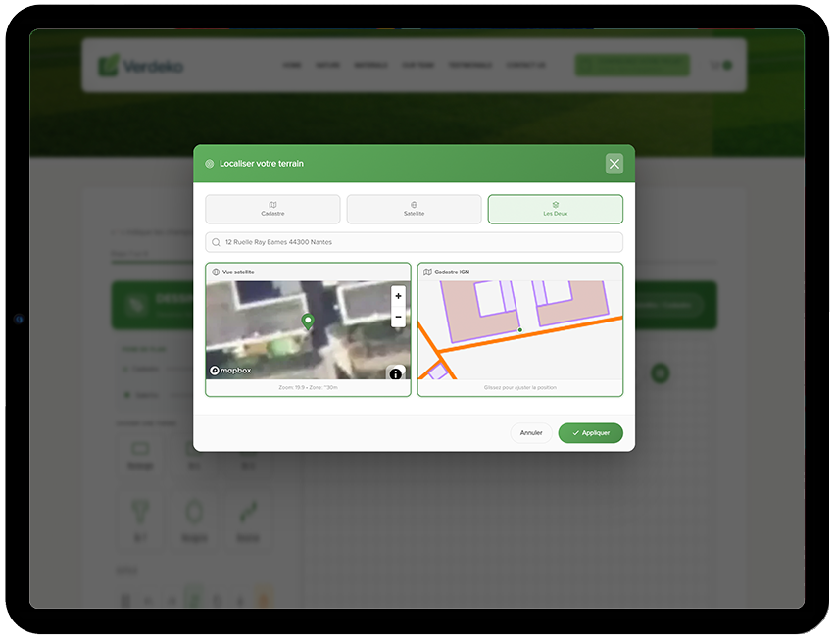The height and width of the screenshot is (644, 835).
Task: Click the map icon beside Cadastre IGN
Action: [427, 272]
